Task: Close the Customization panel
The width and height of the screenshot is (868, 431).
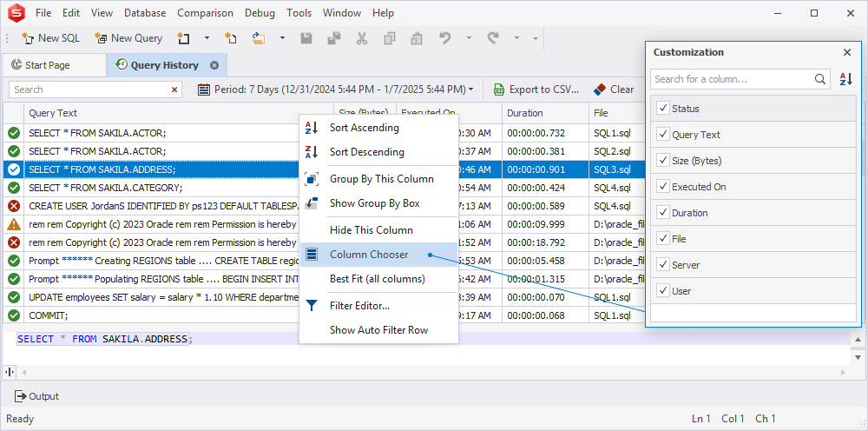Action: (847, 53)
